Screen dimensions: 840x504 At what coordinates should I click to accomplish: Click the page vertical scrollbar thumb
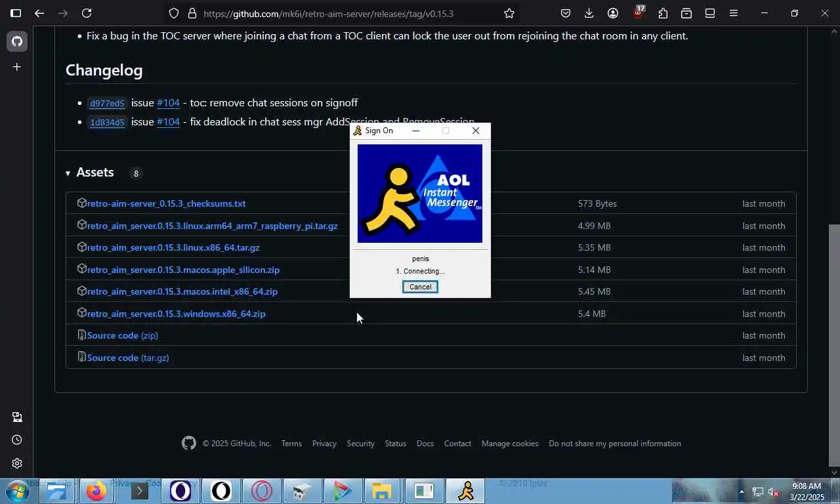coord(834,345)
